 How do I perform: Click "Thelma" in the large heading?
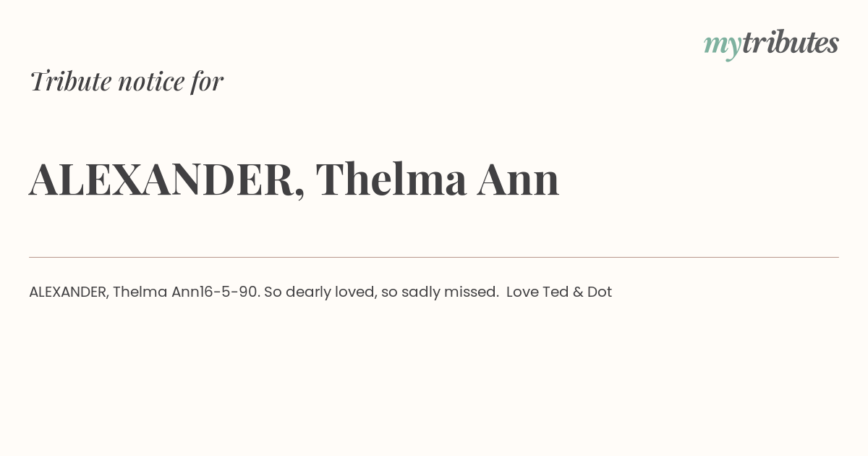tap(391, 179)
